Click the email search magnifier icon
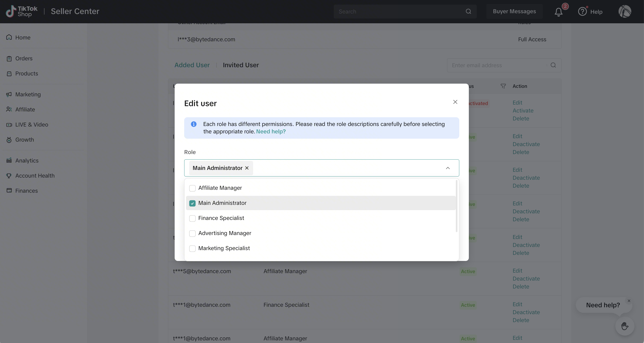The height and width of the screenshot is (343, 644). [x=553, y=65]
